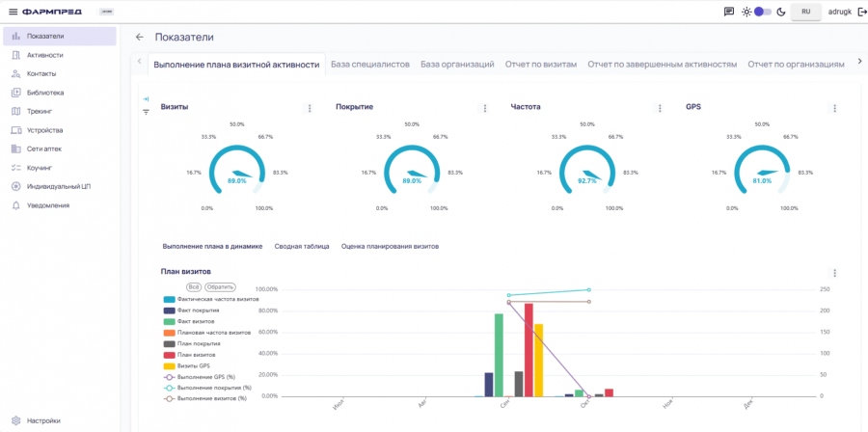Open the hamburger menu next to the logo
Viewport: 868px width, 432px height.
[x=13, y=12]
